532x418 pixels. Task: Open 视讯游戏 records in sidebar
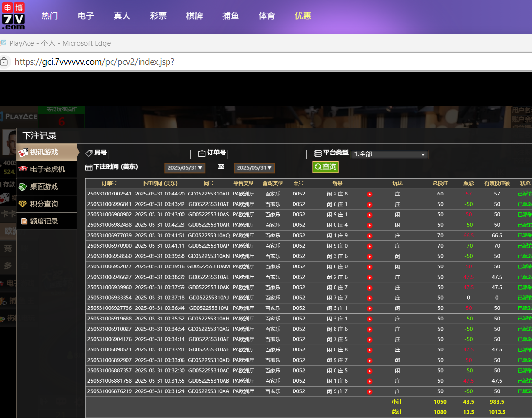[47, 152]
